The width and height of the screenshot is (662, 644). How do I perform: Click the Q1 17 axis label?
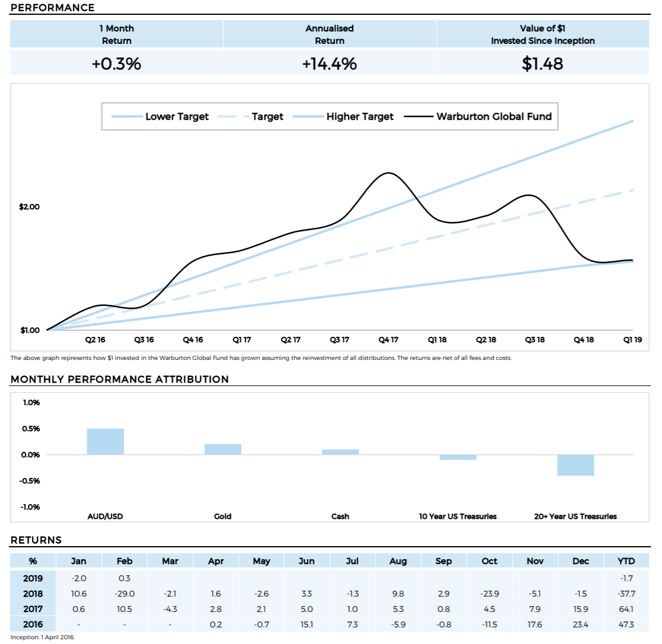(x=242, y=340)
